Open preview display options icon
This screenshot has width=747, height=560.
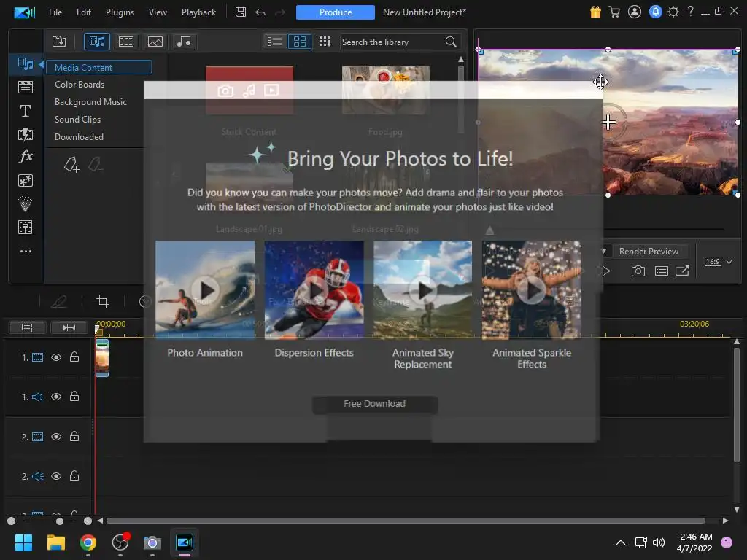[x=661, y=271]
